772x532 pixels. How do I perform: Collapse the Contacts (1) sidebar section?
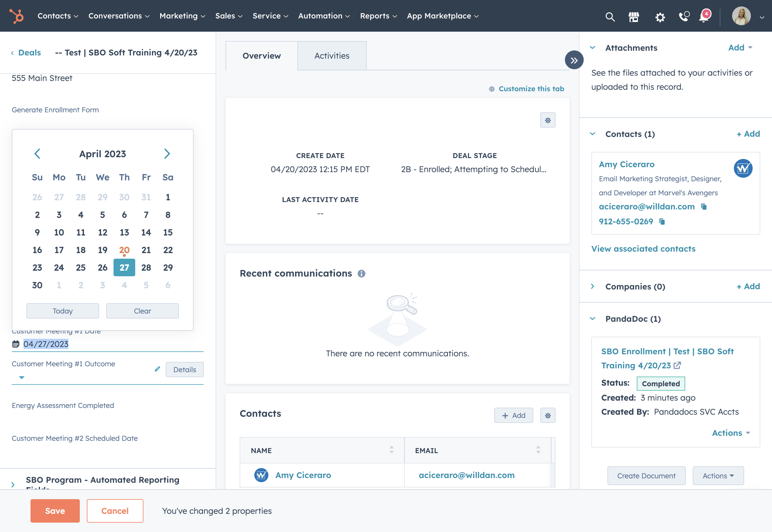(592, 134)
